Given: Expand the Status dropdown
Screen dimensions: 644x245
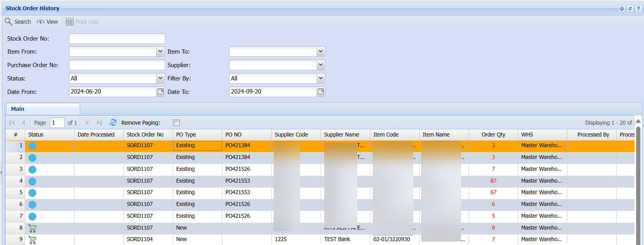Looking at the screenshot, I should [x=161, y=78].
